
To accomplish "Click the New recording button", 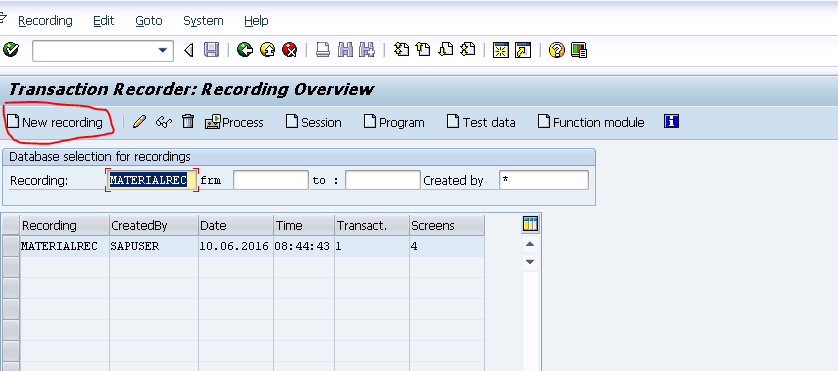I will click(55, 122).
